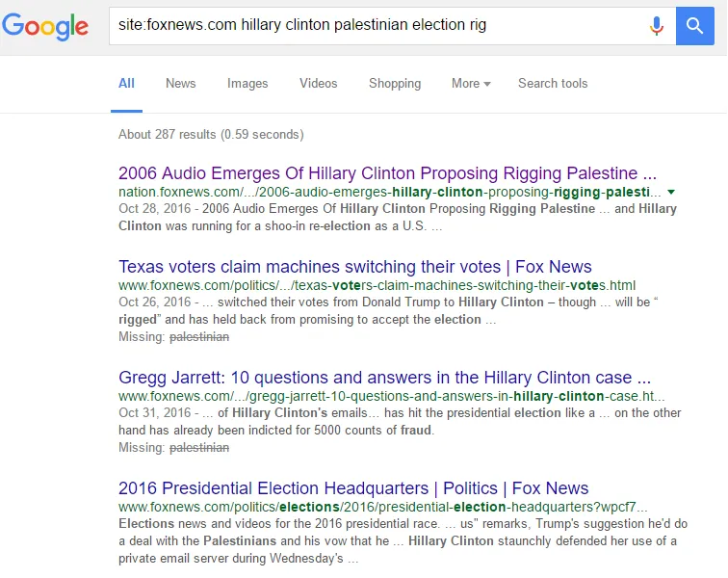This screenshot has width=728, height=578.
Task: Expand the green arrow beside nation.foxnews.com URL
Action: [671, 192]
